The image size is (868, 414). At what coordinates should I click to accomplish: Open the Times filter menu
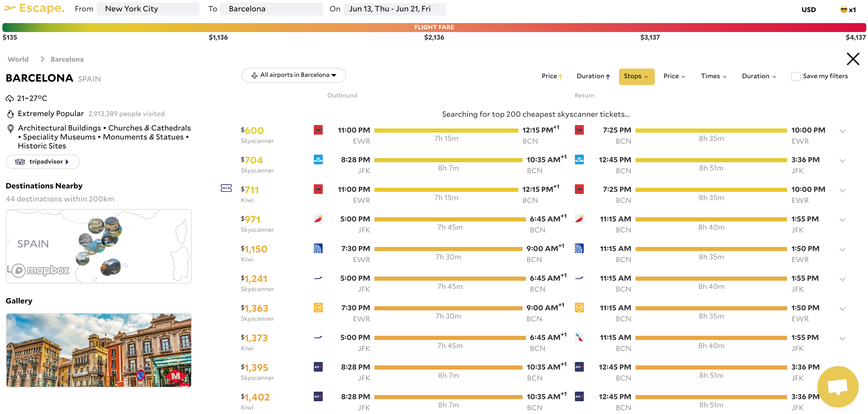(713, 76)
